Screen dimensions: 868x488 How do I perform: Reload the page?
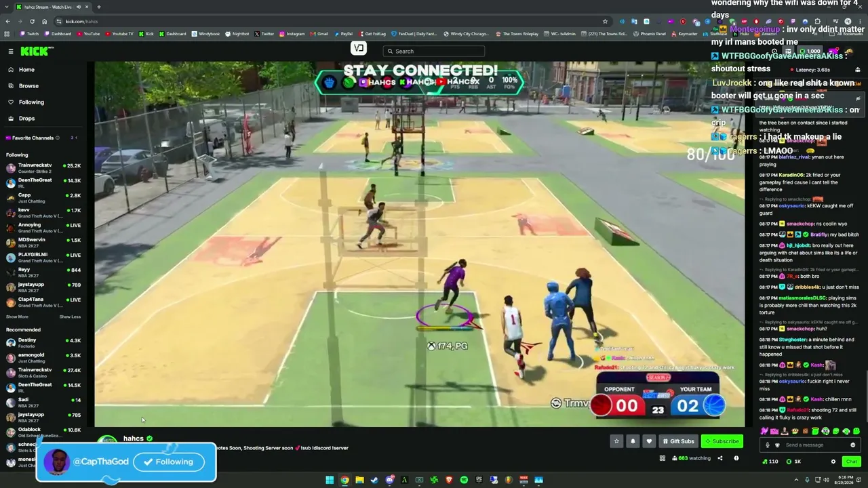point(32,21)
